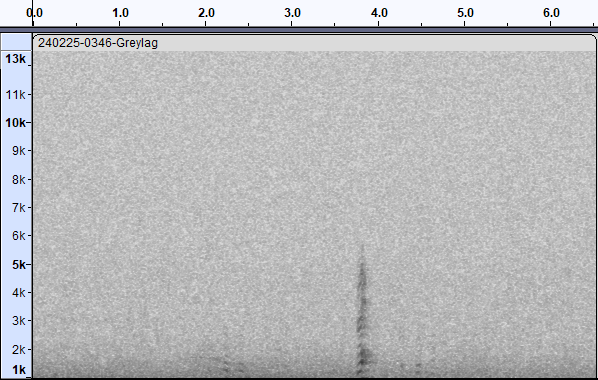The width and height of the screenshot is (598, 380).
Task: Click the timeline ruler at 4.0 seconds
Action: [x=379, y=13]
